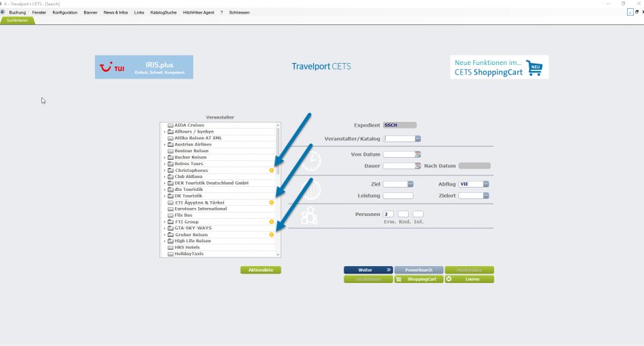The image size is (644, 346).
Task: Click orange marker next to Christophorus
Action: [271, 171]
